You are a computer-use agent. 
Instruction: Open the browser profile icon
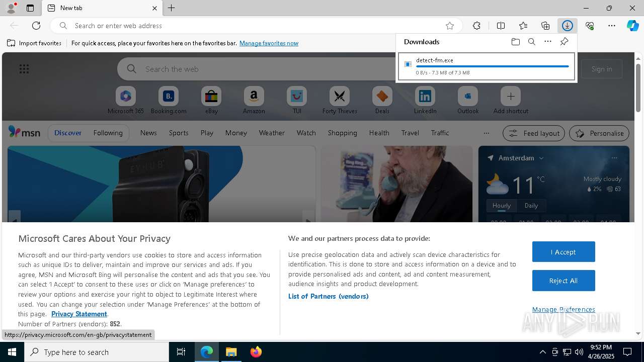[11, 8]
